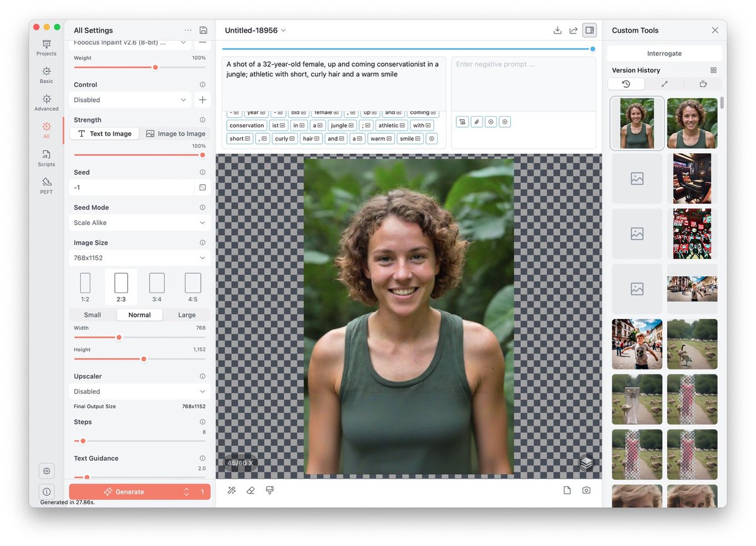This screenshot has height=546, width=756.
Task: Click the magic wand tool below canvas
Action: pyautogui.click(x=231, y=490)
